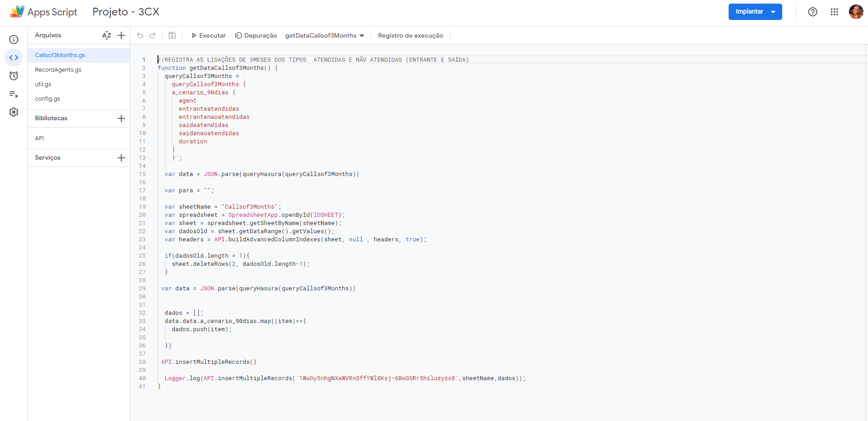The height and width of the screenshot is (421, 868).
Task: Add a library under Bibliotecas
Action: point(121,118)
